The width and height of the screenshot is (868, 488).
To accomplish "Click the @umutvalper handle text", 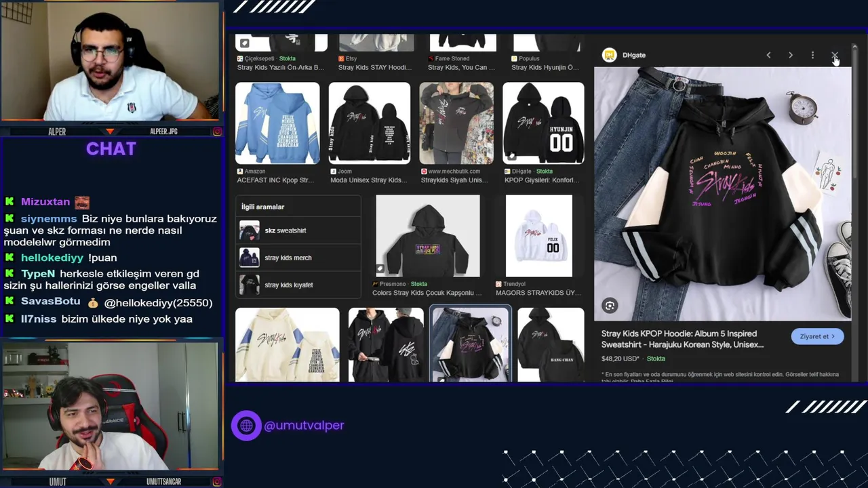I will coord(304,426).
